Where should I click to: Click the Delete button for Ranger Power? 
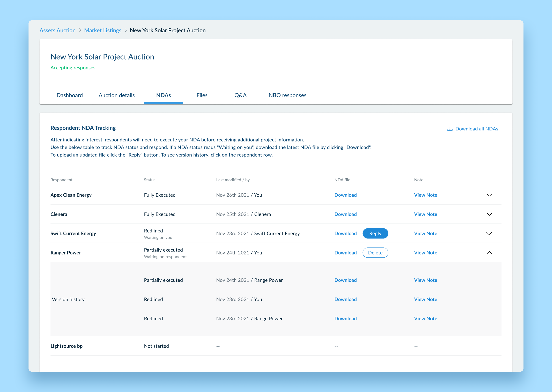coord(375,253)
